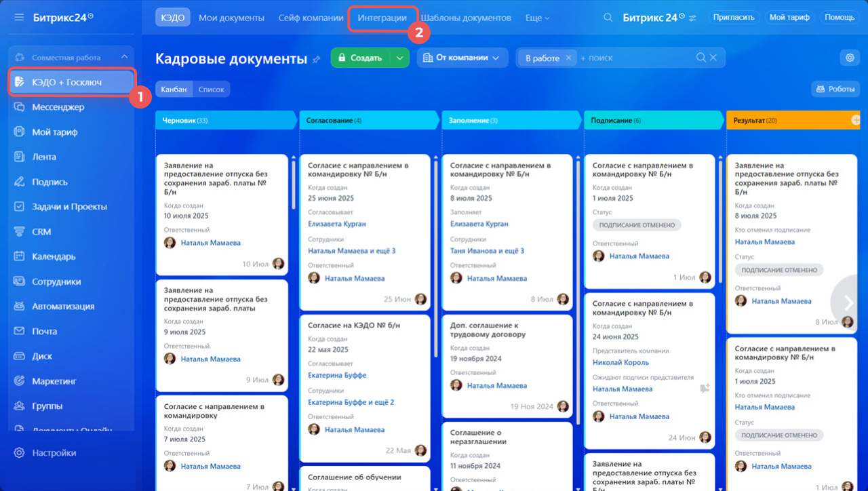The width and height of the screenshot is (868, 491).
Task: Click the hamburger menu icon
Action: tap(19, 18)
